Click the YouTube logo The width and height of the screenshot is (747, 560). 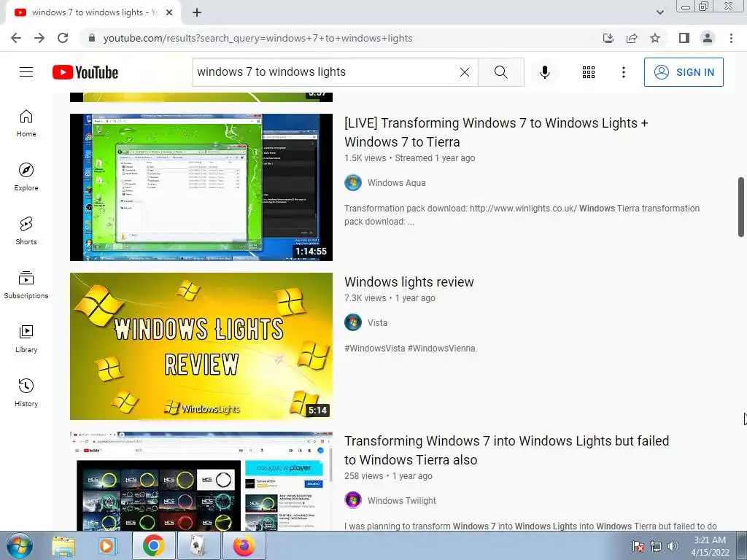(85, 72)
